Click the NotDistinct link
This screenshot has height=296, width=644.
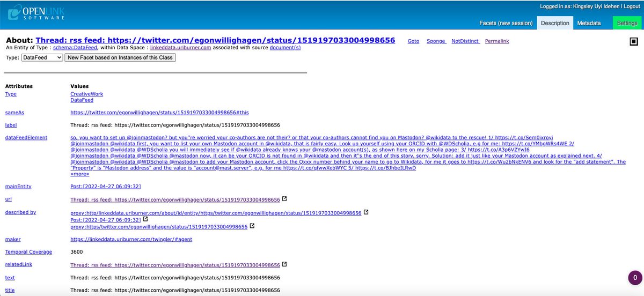tap(465, 41)
